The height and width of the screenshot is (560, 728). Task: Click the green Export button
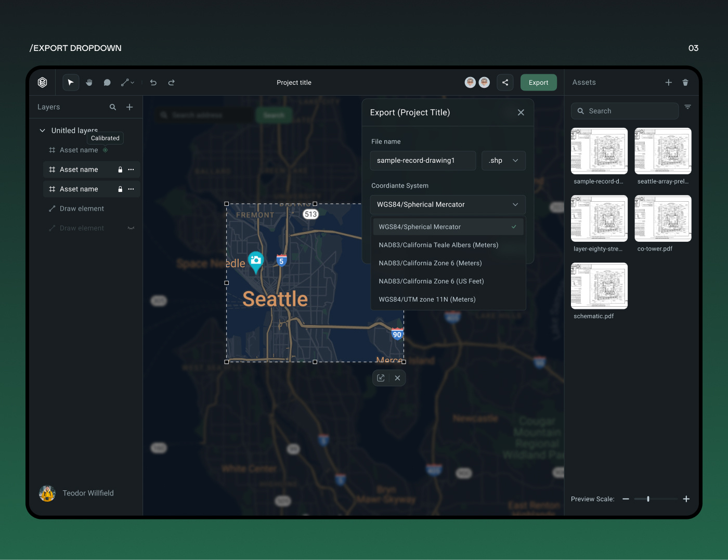pyautogui.click(x=538, y=82)
